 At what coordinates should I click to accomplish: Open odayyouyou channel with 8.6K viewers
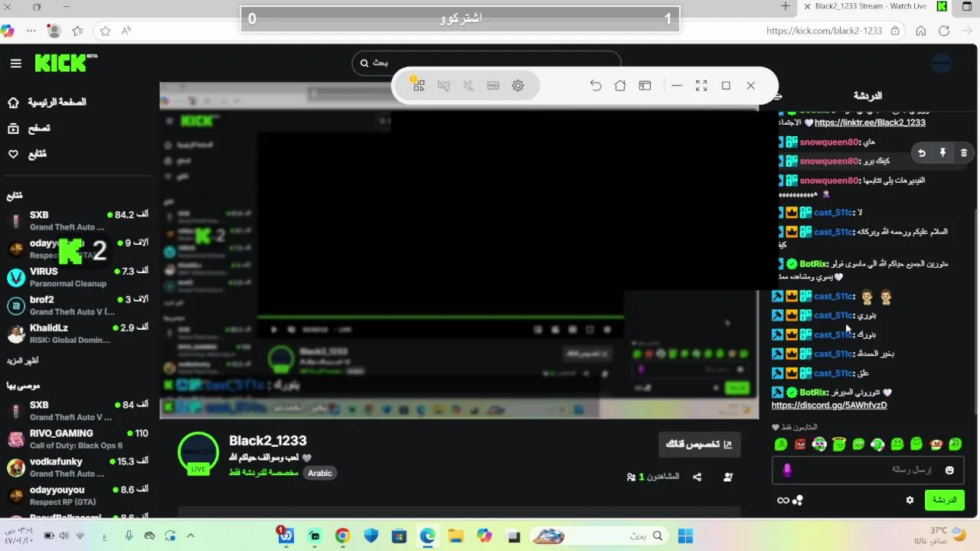[77, 495]
